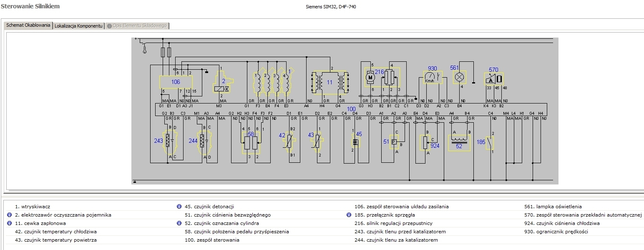
Task: Open the Lokalizacja Komponentu tab
Action: (x=78, y=25)
